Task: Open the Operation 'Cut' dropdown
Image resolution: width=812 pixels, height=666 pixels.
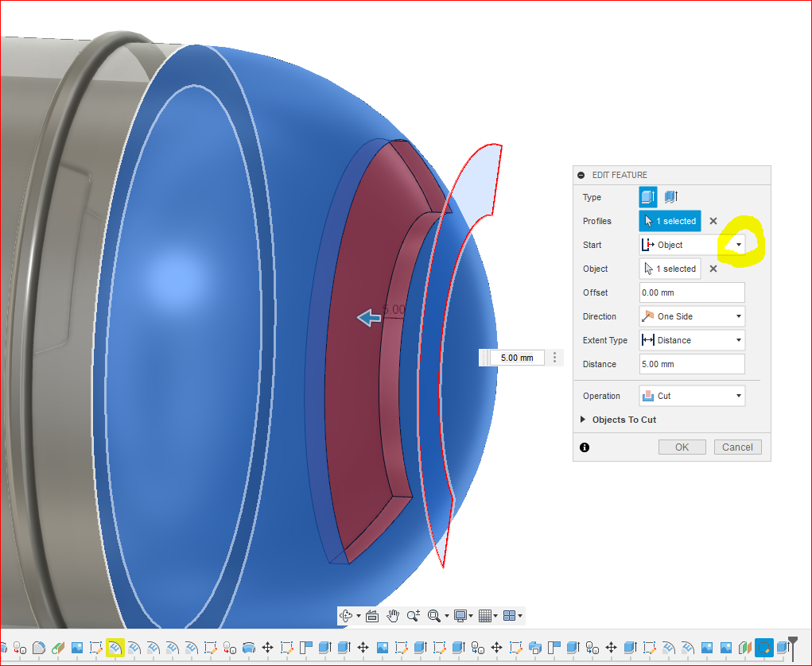Action: [x=693, y=396]
